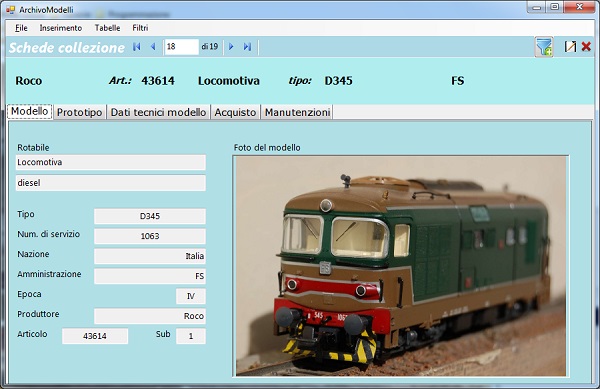Click the edit record pencil icon
This screenshot has width=600, height=389.
(x=570, y=47)
